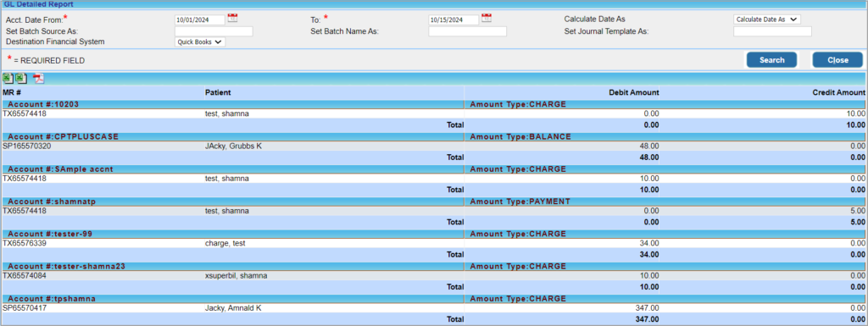Open calendar picker for To date
This screenshot has height=326, width=868.
pos(486,19)
